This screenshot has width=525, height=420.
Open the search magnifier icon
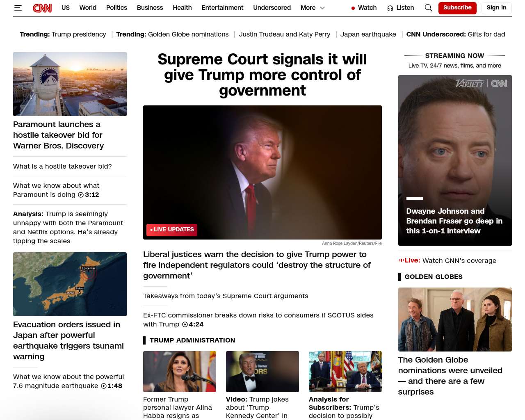tap(429, 8)
